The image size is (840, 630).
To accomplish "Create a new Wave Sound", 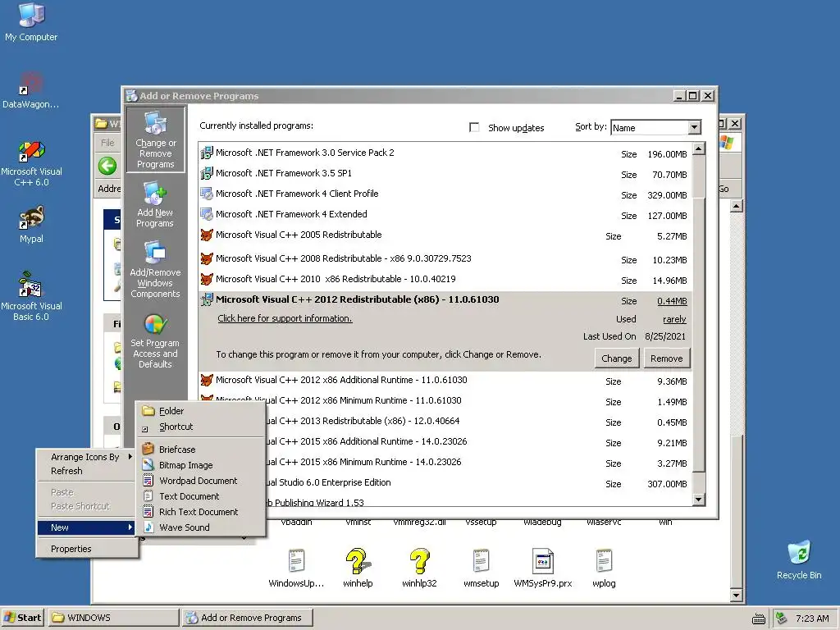I will point(201,527).
